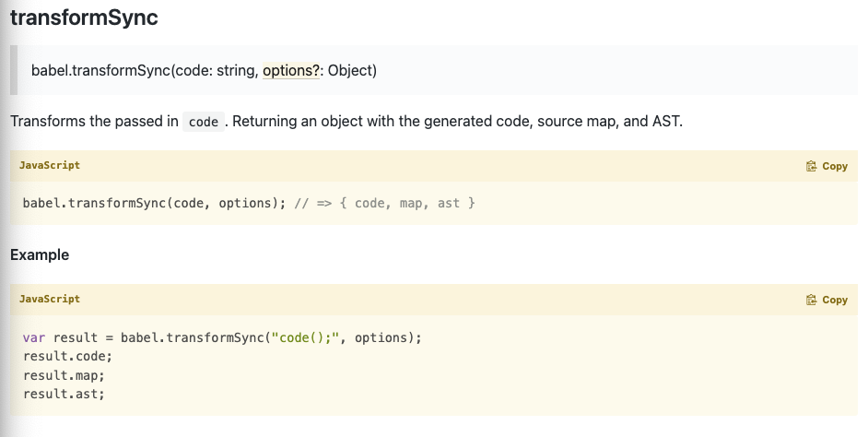Click the result.ast; line

click(x=64, y=394)
